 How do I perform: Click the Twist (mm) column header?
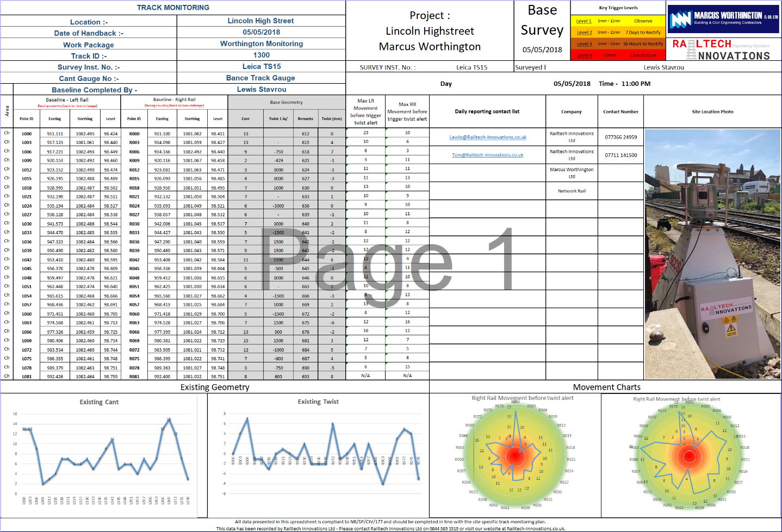coord(332,118)
